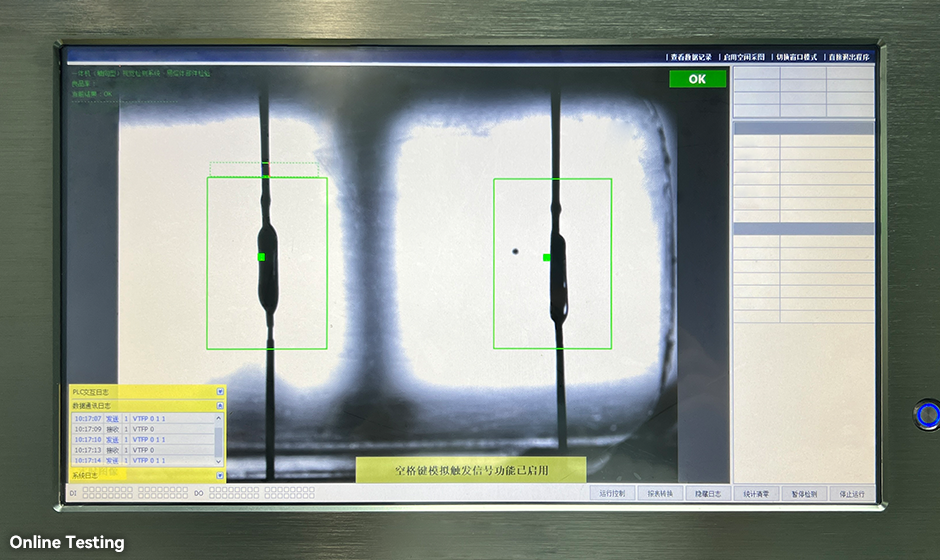The width and height of the screenshot is (940, 560).
Task: Click the 报表转换 button
Action: (660, 493)
